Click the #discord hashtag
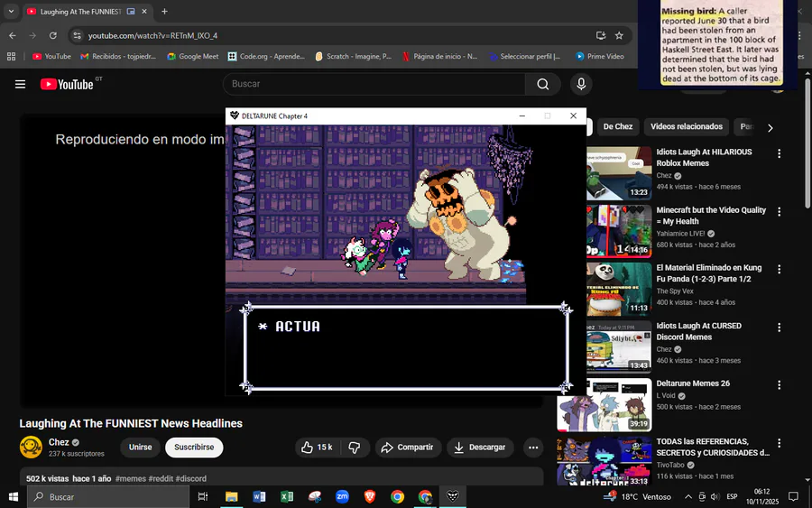Image resolution: width=812 pixels, height=508 pixels. (x=190, y=478)
